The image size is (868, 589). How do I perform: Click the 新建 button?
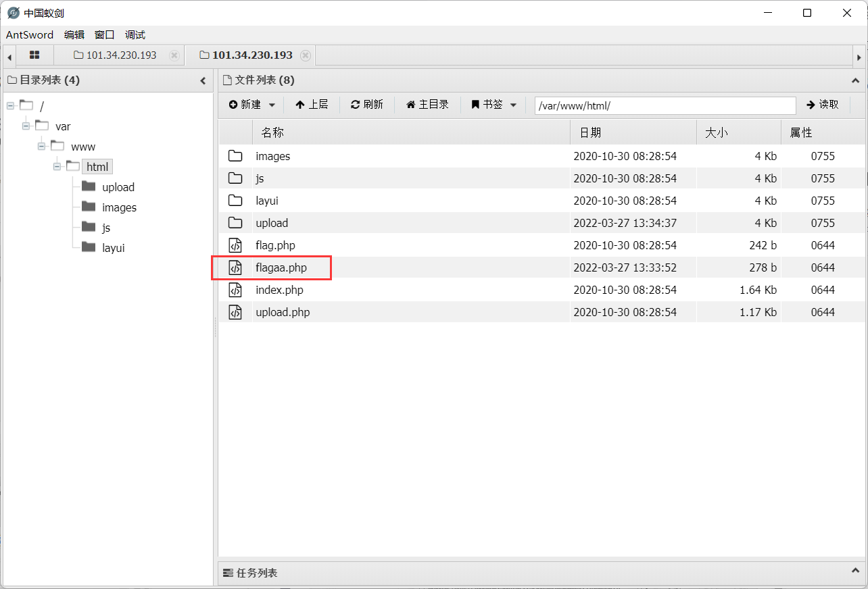coord(245,105)
